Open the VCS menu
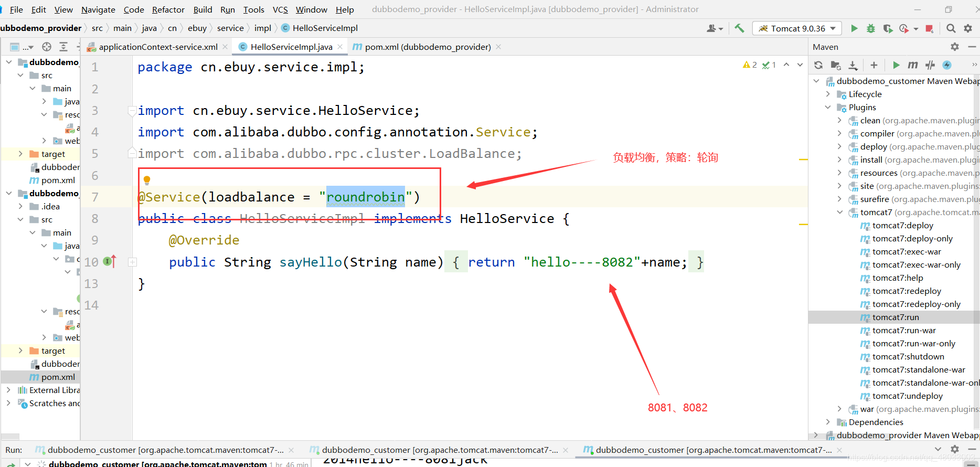 coord(280,9)
